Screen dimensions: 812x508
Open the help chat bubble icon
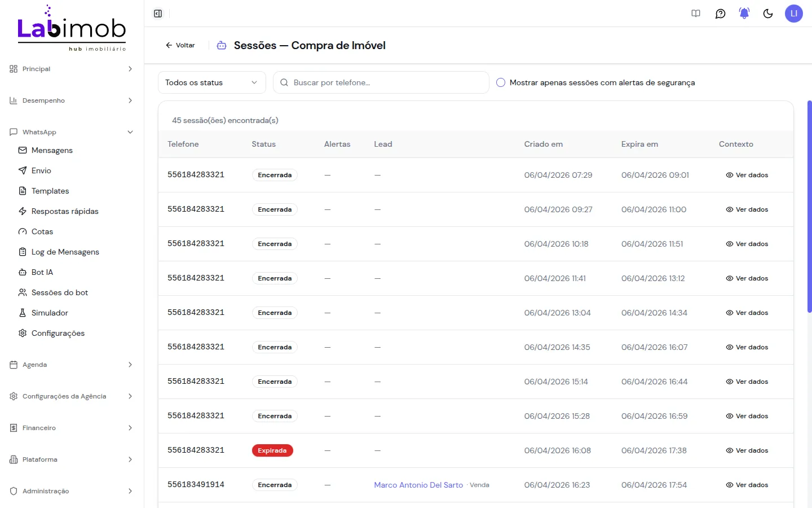pos(720,14)
